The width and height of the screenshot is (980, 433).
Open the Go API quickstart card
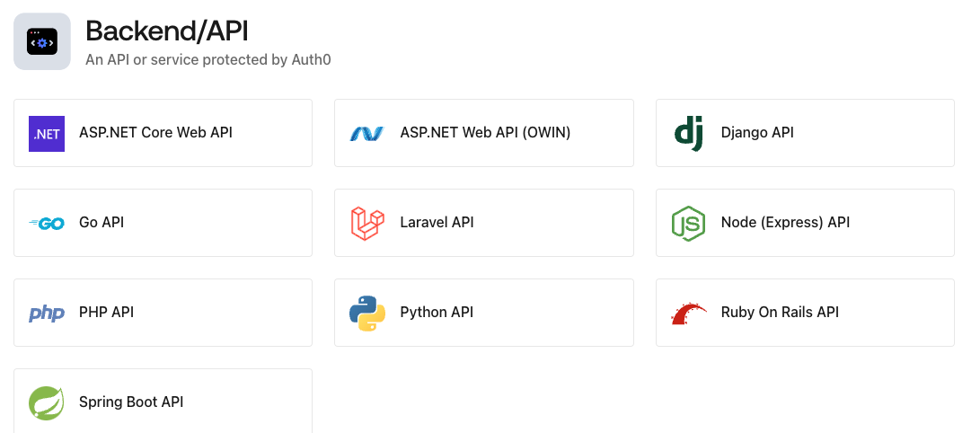[163, 223]
